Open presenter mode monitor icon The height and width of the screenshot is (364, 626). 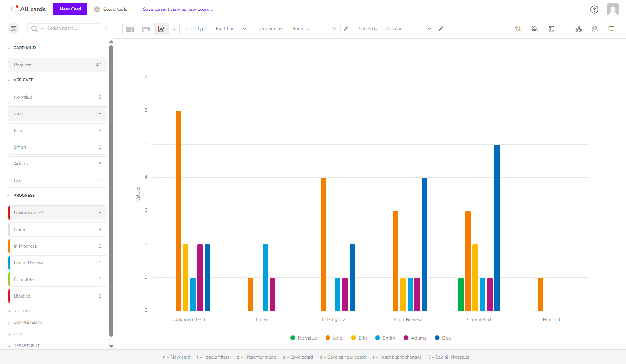[611, 29]
